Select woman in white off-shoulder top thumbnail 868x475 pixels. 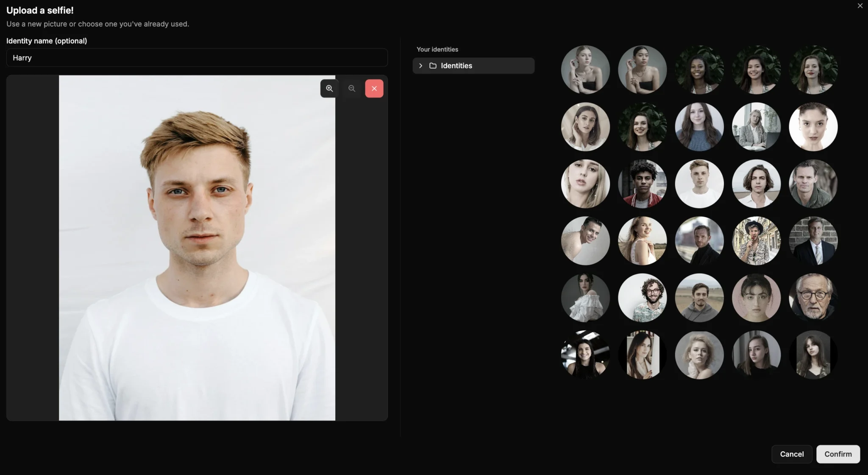coord(585,298)
